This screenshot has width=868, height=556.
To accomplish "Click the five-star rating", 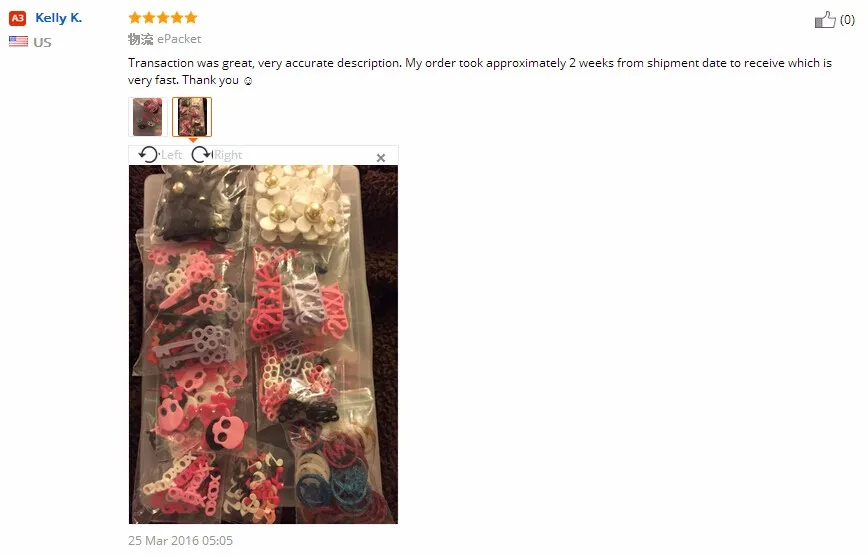I will [163, 18].
